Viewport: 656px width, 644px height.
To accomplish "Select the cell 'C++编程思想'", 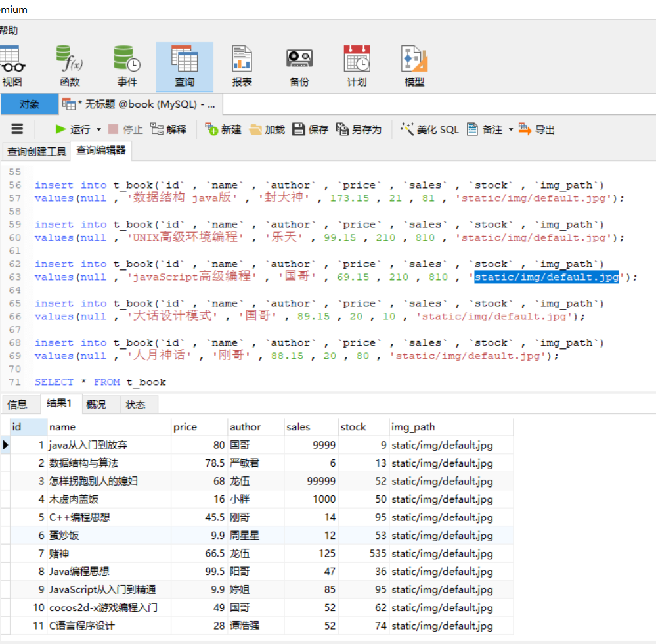I will click(x=109, y=517).
